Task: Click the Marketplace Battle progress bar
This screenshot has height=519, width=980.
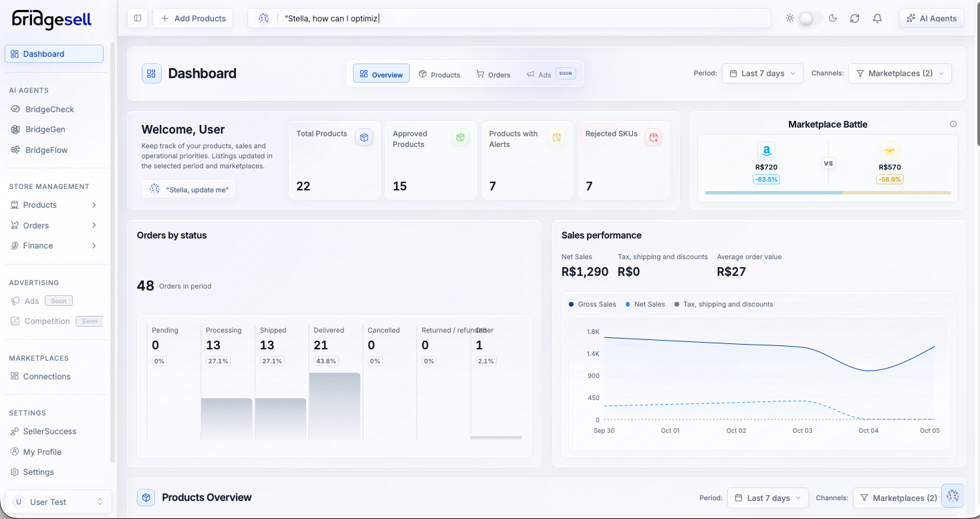Action: 828,192
